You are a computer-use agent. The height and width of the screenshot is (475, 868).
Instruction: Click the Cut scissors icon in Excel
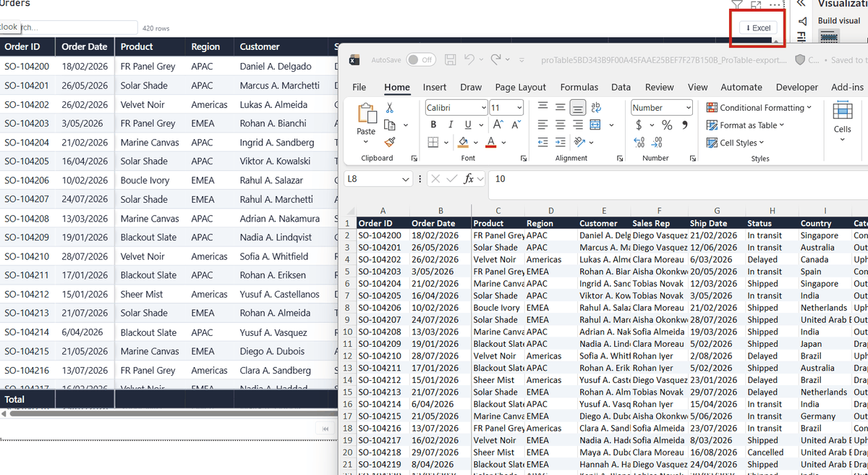[390, 108]
